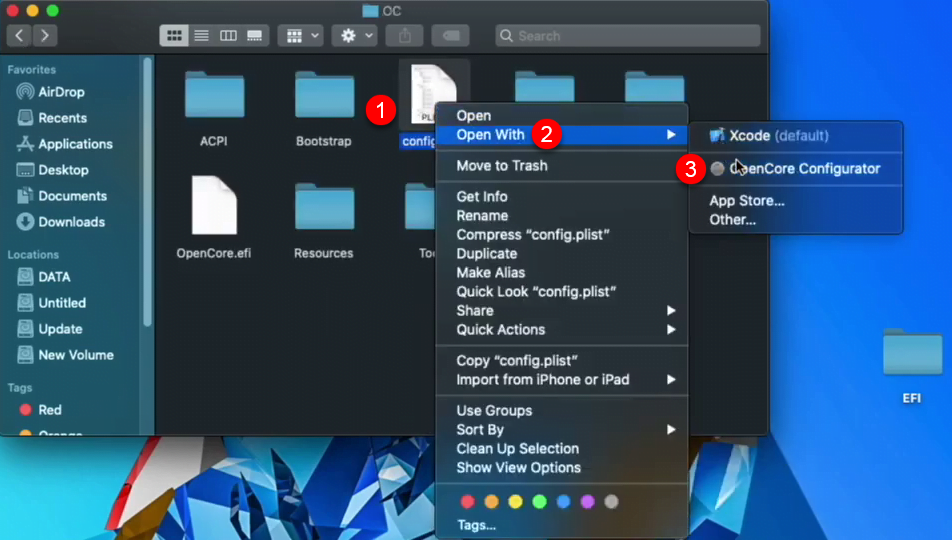Expand the Quick Actions submenu
This screenshot has width=952, height=540.
[x=562, y=330]
